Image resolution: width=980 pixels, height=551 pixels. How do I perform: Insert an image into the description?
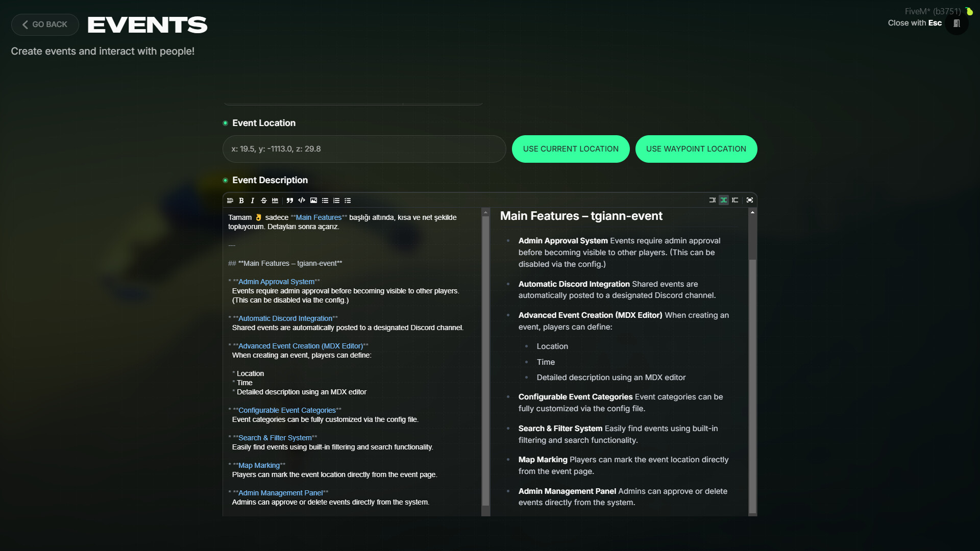313,201
